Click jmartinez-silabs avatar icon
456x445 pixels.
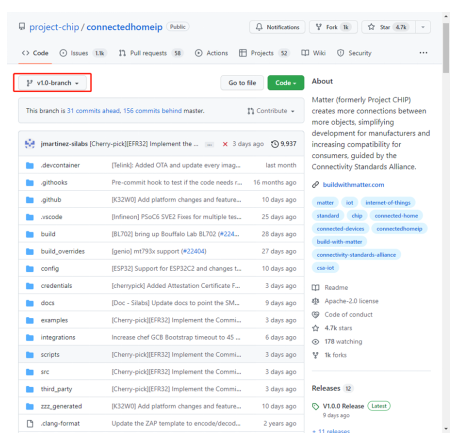[x=30, y=144]
